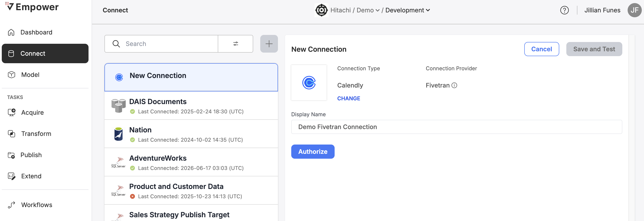Select the New Connection list item
The width and height of the screenshot is (644, 221).
point(191,77)
